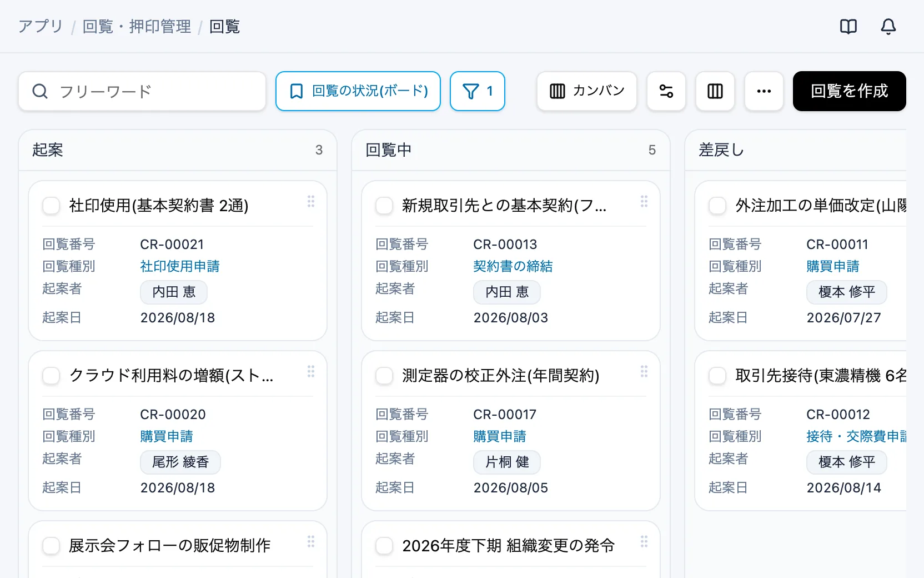Open the documentation book icon
Screen dimensions: 924x578
tap(848, 27)
